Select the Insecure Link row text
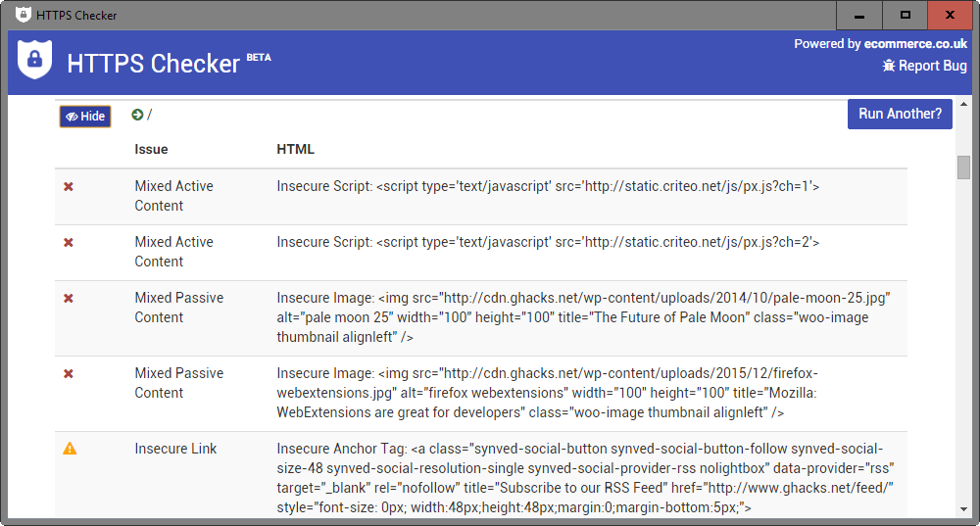Viewport: 980px width, 526px height. pyautogui.click(x=175, y=449)
